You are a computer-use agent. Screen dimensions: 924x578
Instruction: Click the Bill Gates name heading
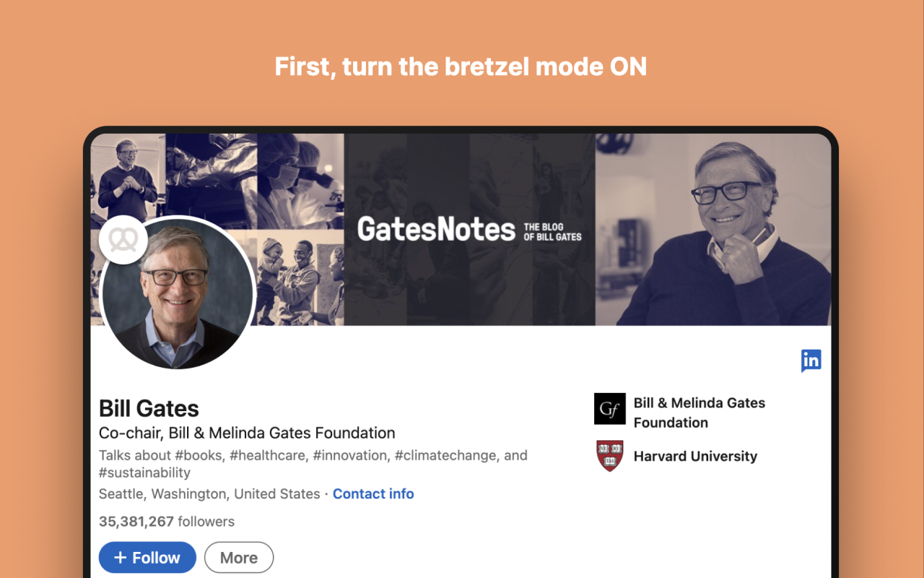[149, 408]
